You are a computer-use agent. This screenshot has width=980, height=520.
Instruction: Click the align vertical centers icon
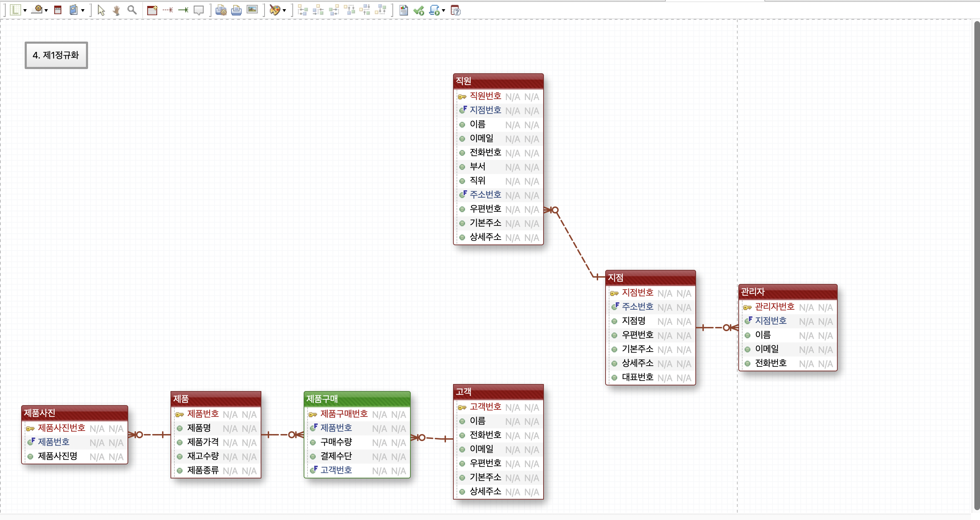[x=365, y=10]
